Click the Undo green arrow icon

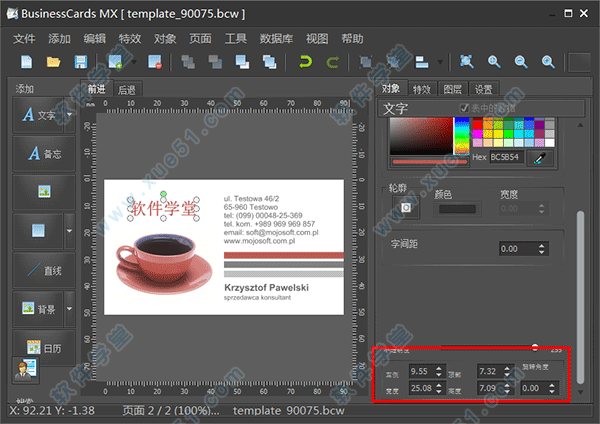coord(305,62)
